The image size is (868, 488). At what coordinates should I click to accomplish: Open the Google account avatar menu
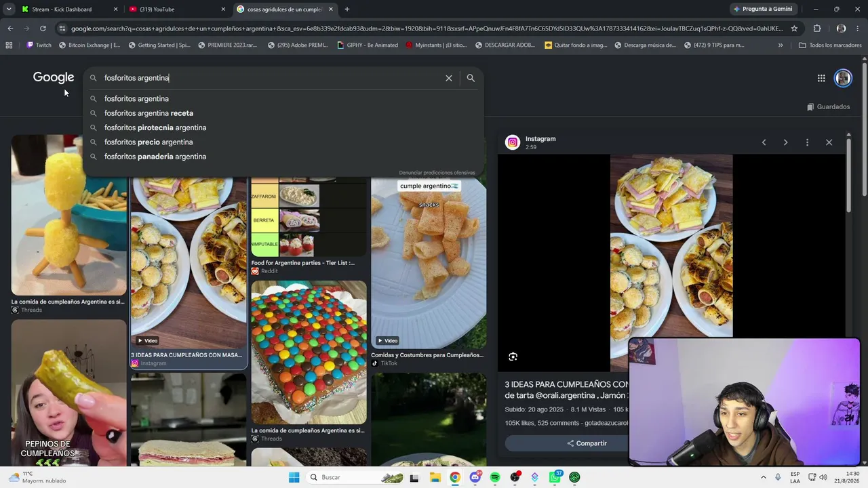click(x=843, y=78)
